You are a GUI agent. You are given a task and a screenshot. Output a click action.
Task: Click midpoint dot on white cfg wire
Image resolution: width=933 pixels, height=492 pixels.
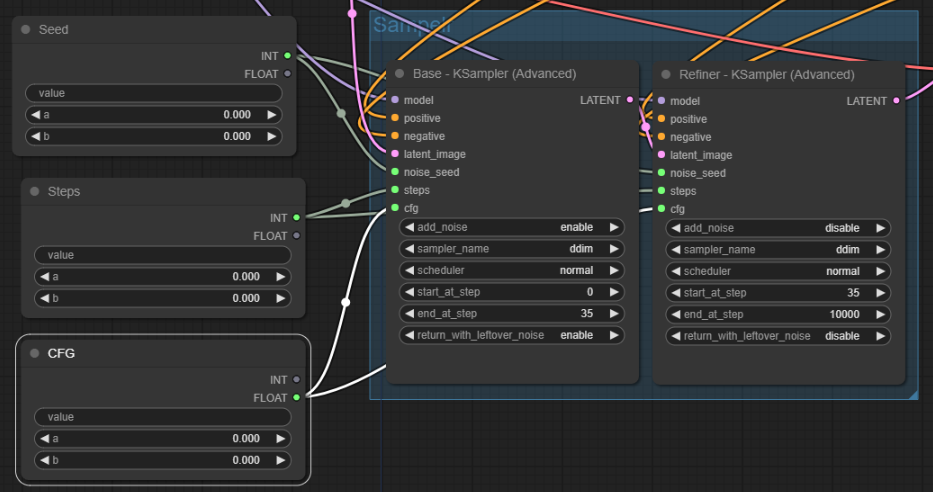(346, 302)
